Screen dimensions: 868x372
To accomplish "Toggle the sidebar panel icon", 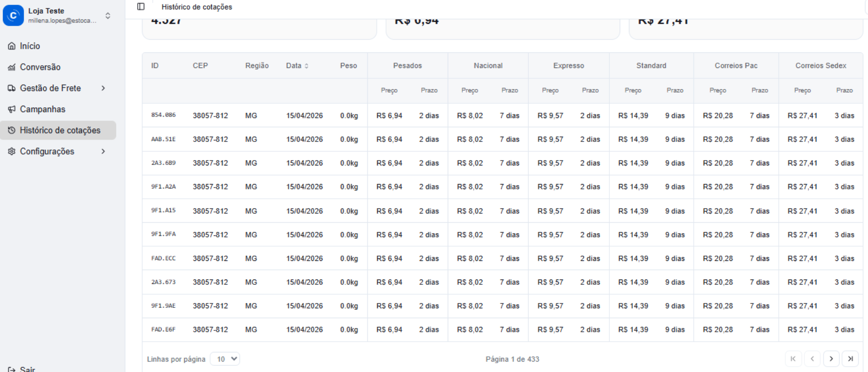I will (x=141, y=7).
